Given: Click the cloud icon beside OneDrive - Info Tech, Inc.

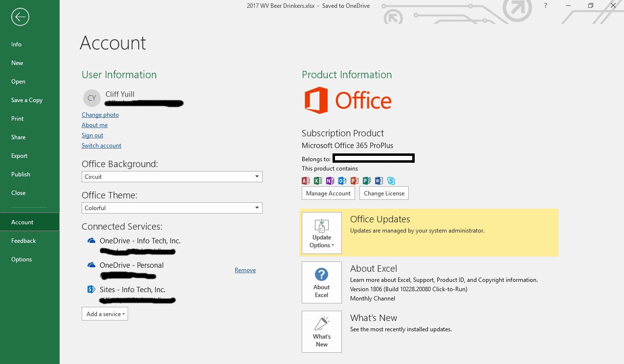Looking at the screenshot, I should point(91,240).
